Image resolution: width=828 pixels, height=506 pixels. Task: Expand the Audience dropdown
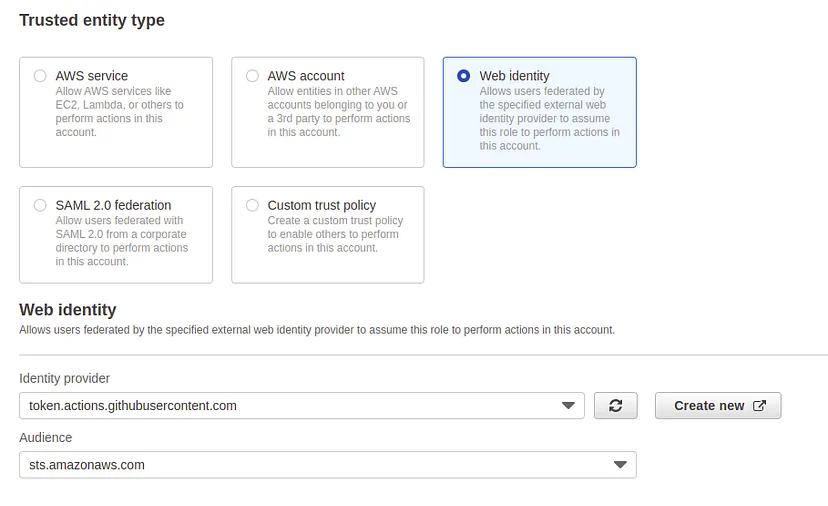coord(327,465)
